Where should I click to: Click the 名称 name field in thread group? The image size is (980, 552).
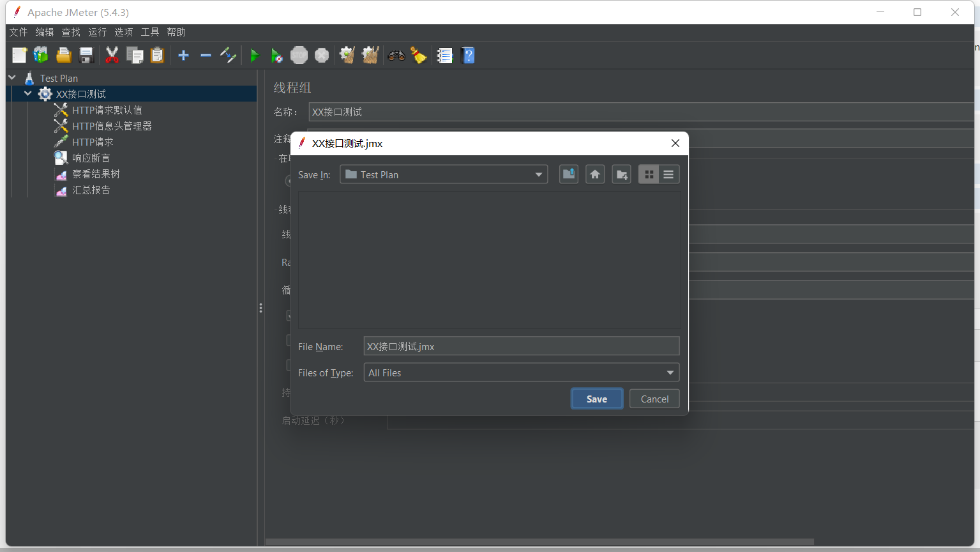pyautogui.click(x=641, y=112)
